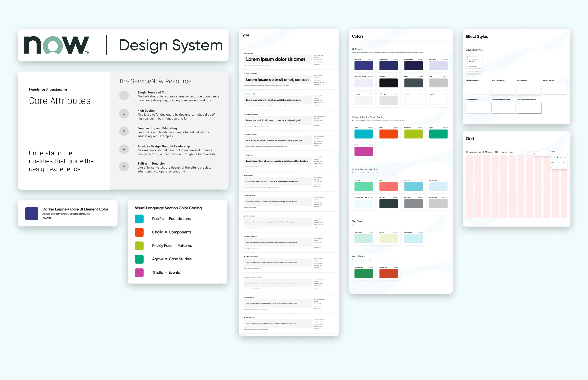Click the number 1 circle beside Single Source of Truth
Viewport: 588px width, 380px height.
click(124, 95)
